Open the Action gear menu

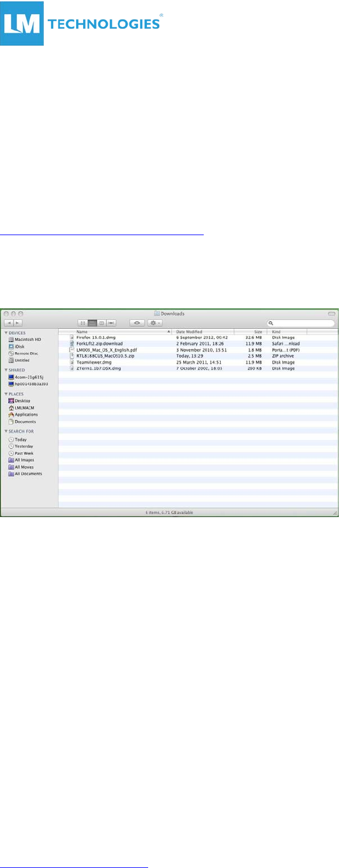155,322
